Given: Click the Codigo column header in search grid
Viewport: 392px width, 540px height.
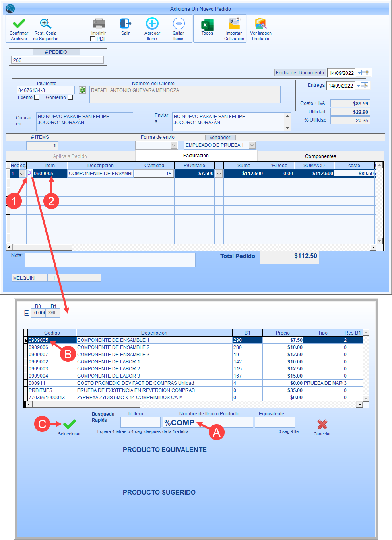Looking at the screenshot, I should [52, 333].
